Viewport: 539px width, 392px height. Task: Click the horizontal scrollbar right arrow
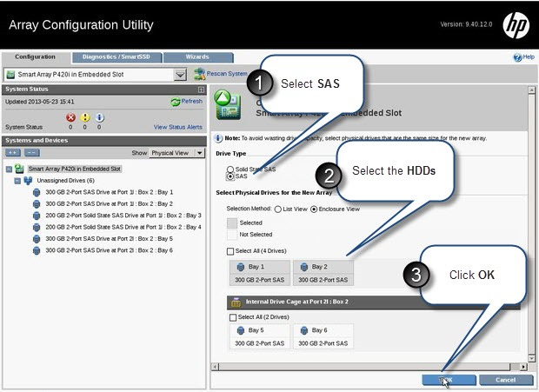523,367
